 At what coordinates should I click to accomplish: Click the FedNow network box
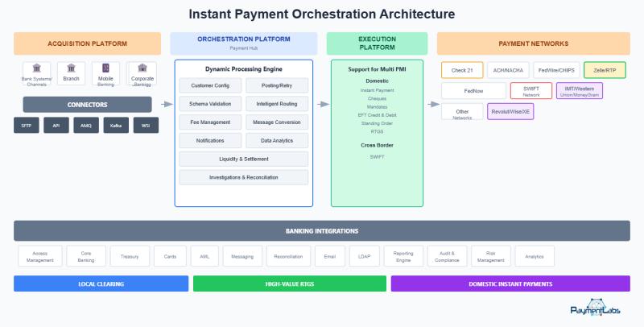473,91
